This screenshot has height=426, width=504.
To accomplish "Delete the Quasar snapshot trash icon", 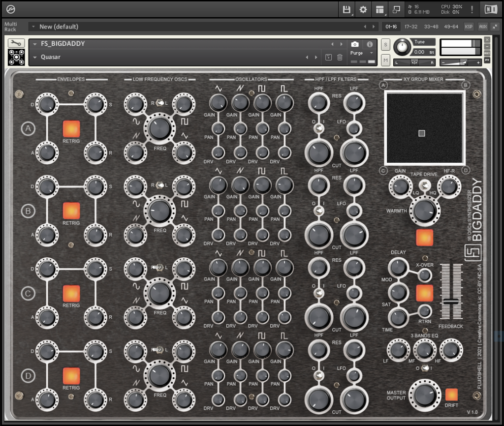I will [x=340, y=57].
